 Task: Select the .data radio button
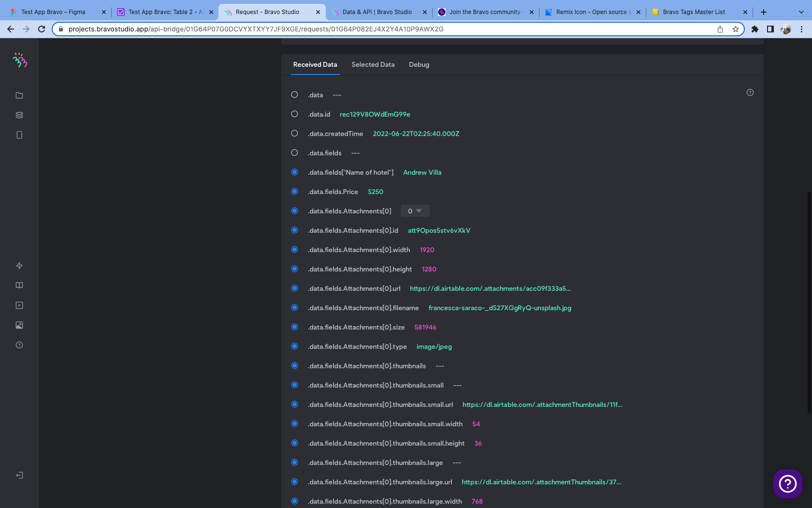click(x=294, y=95)
